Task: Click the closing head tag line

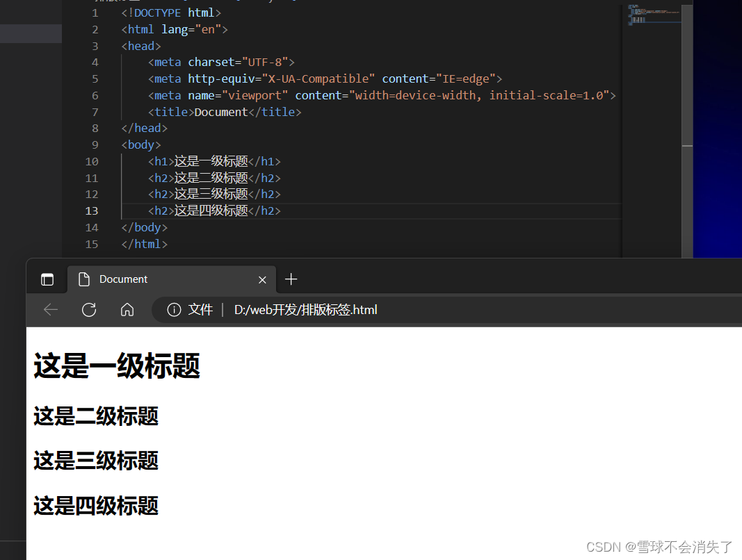Action: [x=145, y=128]
